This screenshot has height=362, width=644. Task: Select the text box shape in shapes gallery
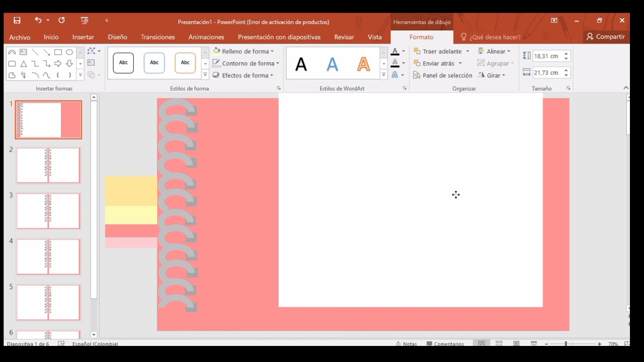23,52
